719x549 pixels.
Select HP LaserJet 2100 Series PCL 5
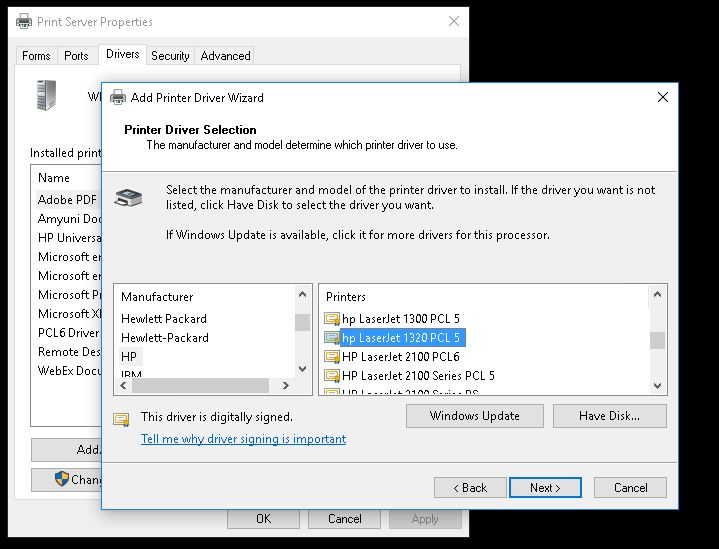click(x=418, y=376)
